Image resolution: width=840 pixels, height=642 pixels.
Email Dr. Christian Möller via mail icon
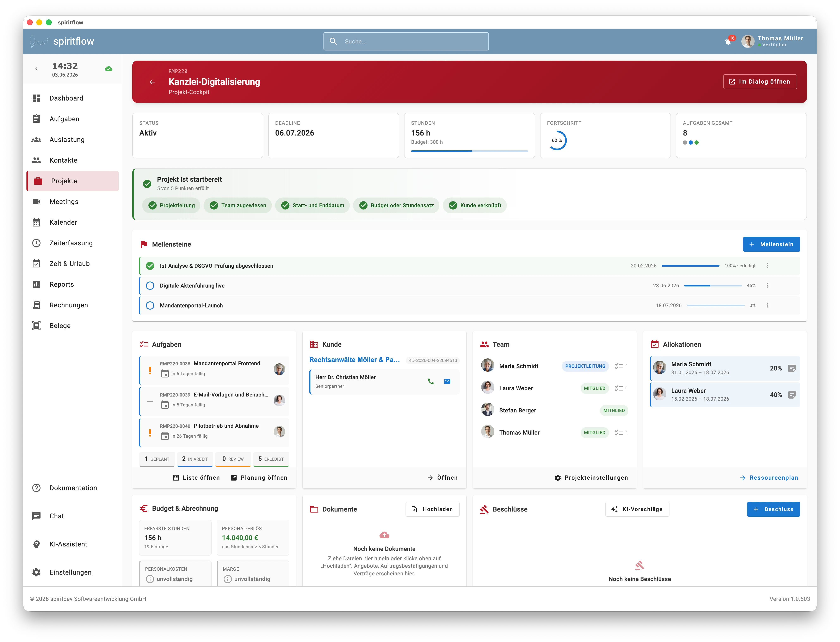(x=447, y=381)
